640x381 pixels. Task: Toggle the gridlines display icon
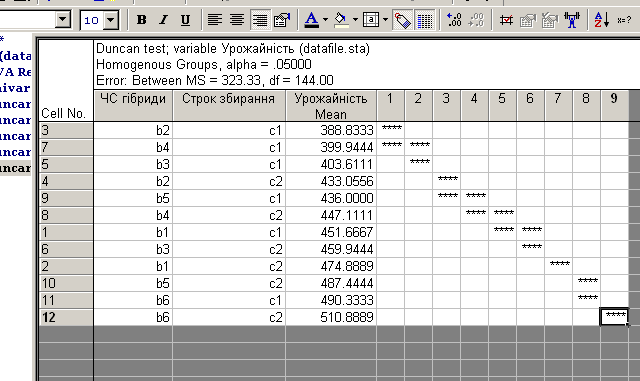pos(424,20)
